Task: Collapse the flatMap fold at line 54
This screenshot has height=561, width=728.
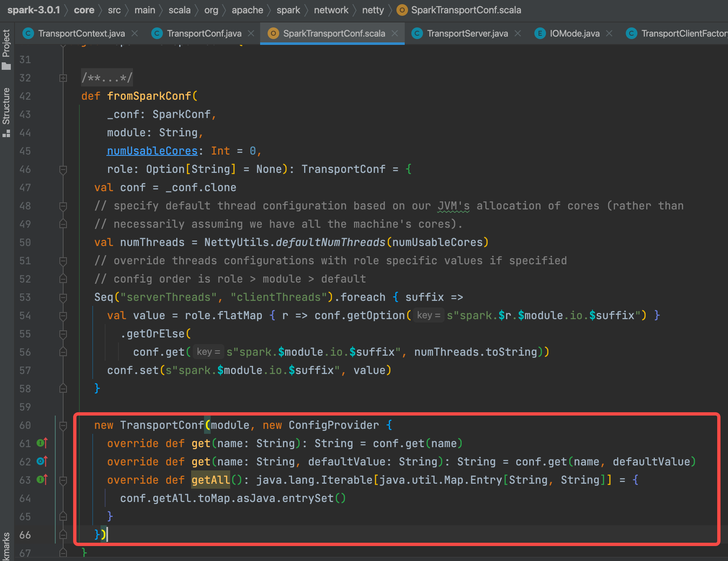Action: tap(63, 316)
